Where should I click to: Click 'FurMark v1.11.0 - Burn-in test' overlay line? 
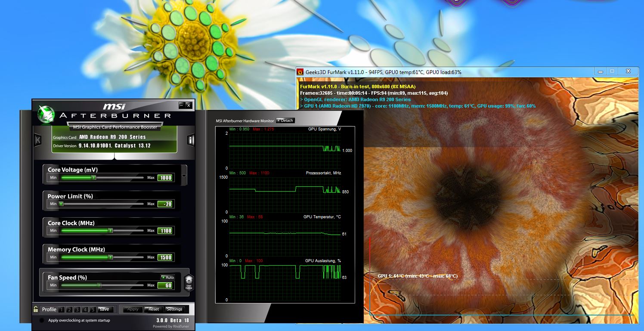coord(358,87)
